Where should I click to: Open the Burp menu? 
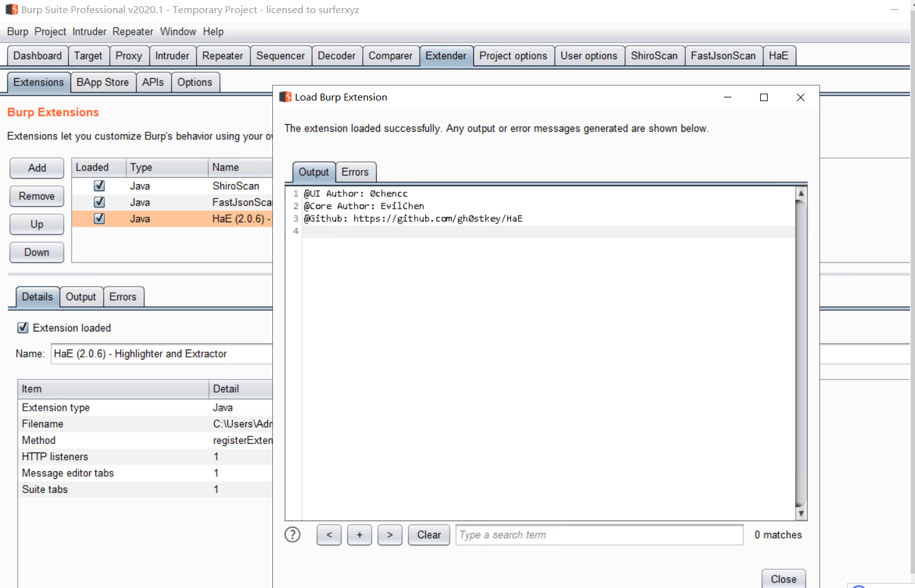17,32
